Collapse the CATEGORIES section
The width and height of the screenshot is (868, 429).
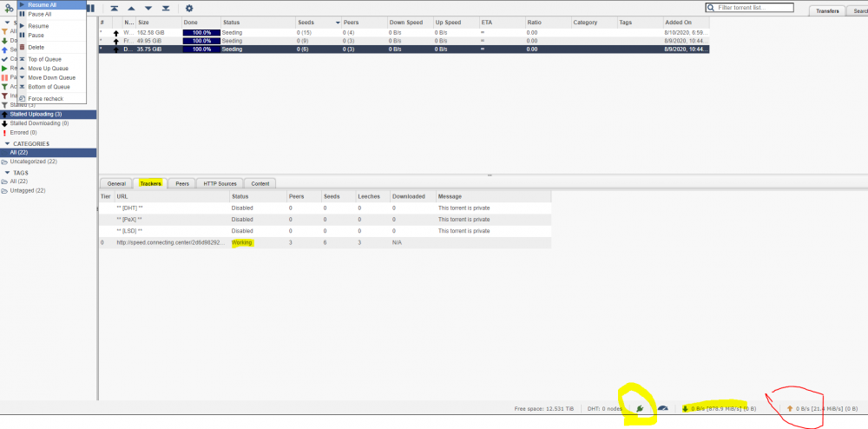click(7, 143)
